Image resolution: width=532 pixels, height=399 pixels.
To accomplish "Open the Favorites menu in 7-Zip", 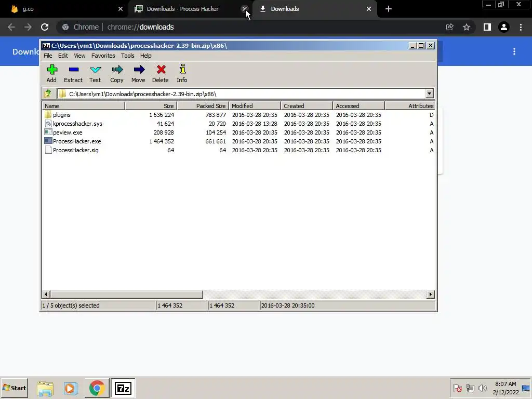I will 103,56.
